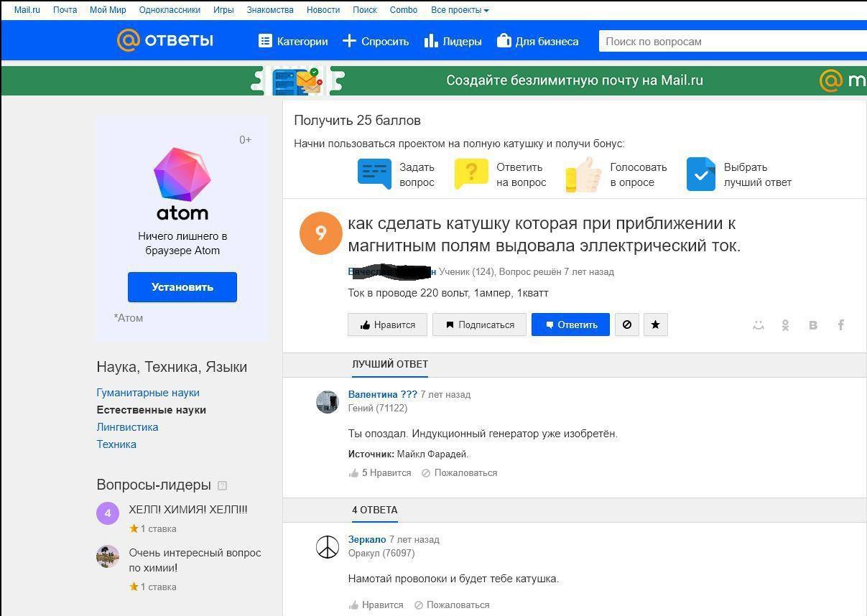Click the Ответы logo

click(x=165, y=40)
